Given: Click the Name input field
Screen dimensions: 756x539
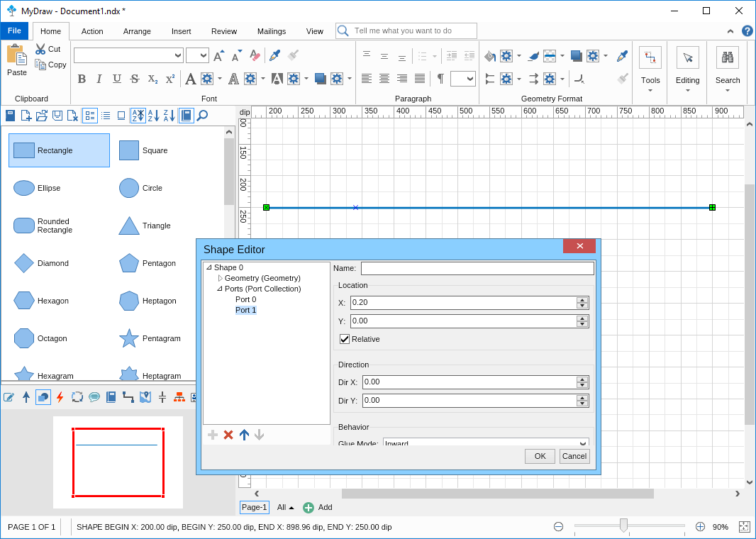Looking at the screenshot, I should pyautogui.click(x=477, y=268).
